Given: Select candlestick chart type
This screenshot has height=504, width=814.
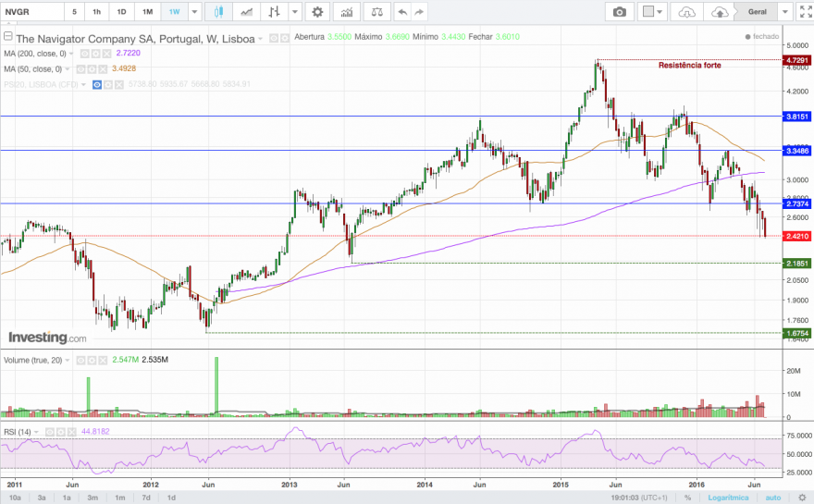Looking at the screenshot, I should pyautogui.click(x=218, y=11).
